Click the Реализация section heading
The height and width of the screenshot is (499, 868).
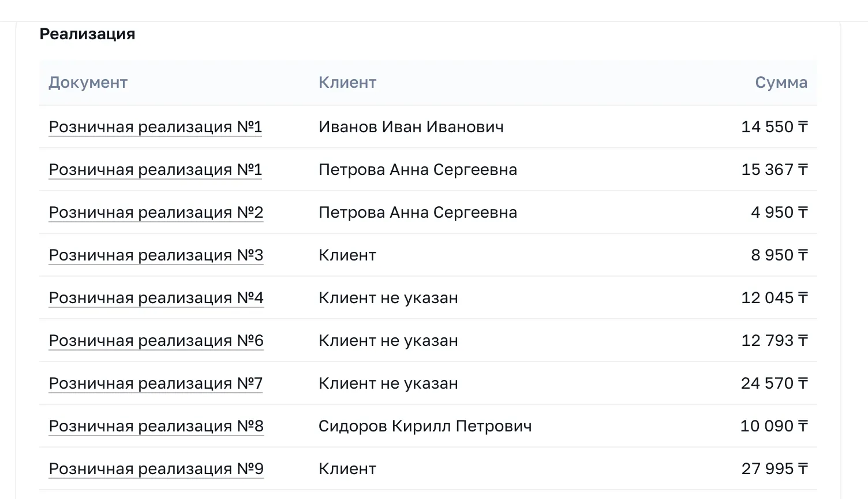click(87, 34)
